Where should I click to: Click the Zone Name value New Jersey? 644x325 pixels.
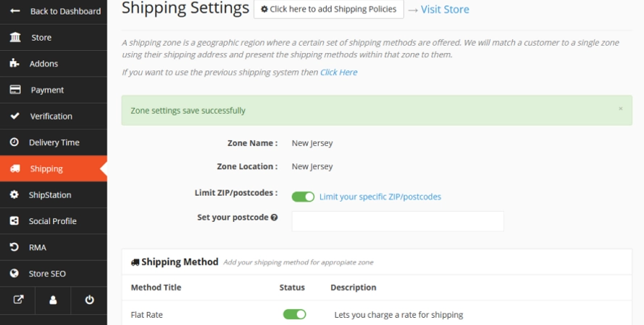312,143
